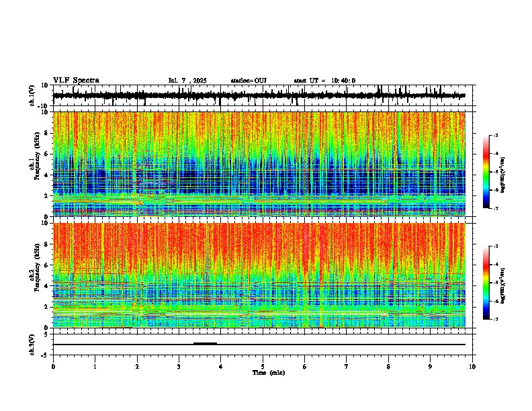The width and height of the screenshot is (532, 411).
Task: Click the "8" kHz tick of ch.1 spectrogram
Action: [x=47, y=133]
